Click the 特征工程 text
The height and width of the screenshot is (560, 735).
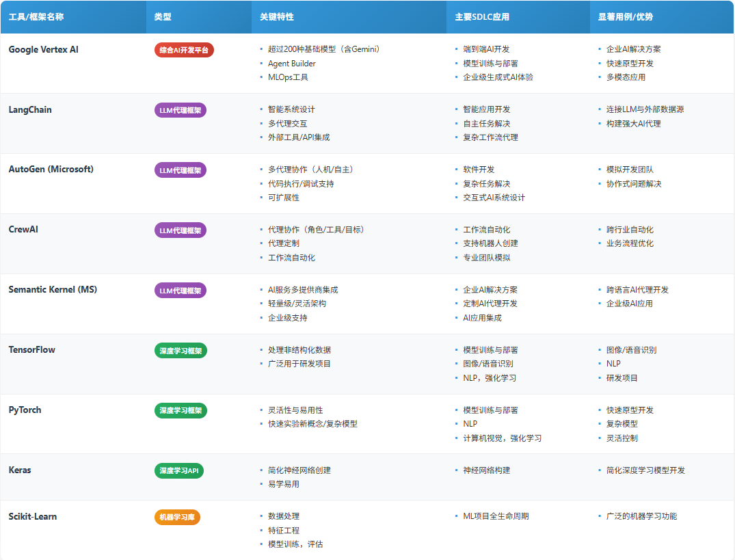pyautogui.click(x=284, y=531)
